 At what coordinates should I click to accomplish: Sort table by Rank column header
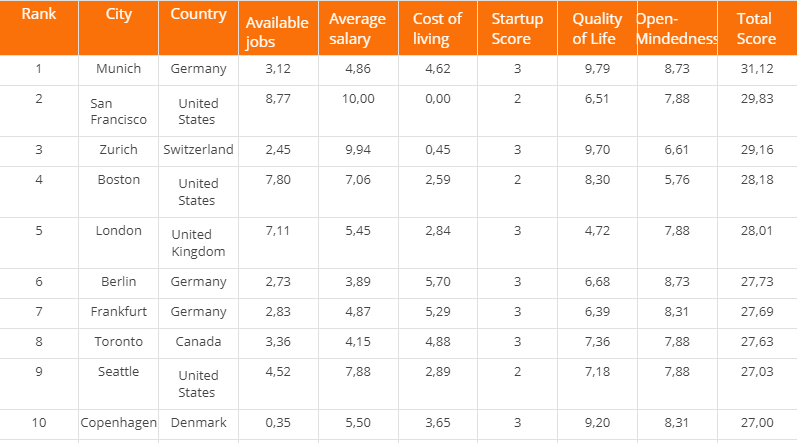[x=39, y=17]
